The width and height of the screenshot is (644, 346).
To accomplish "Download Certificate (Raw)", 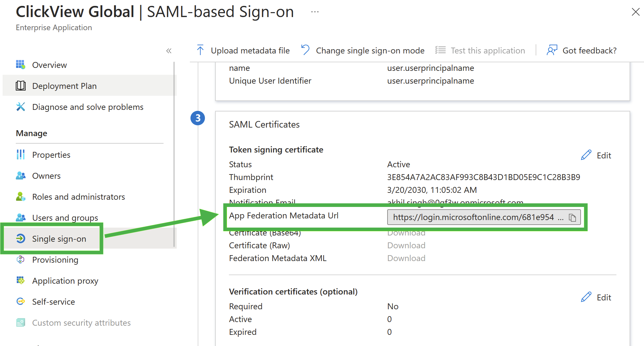I will (x=406, y=245).
